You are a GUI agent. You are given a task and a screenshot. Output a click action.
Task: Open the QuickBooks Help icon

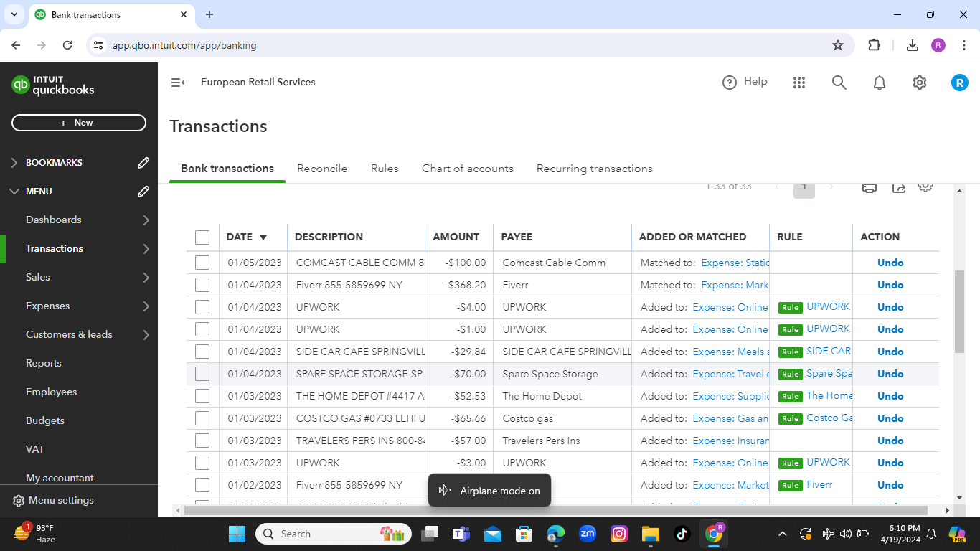click(730, 83)
